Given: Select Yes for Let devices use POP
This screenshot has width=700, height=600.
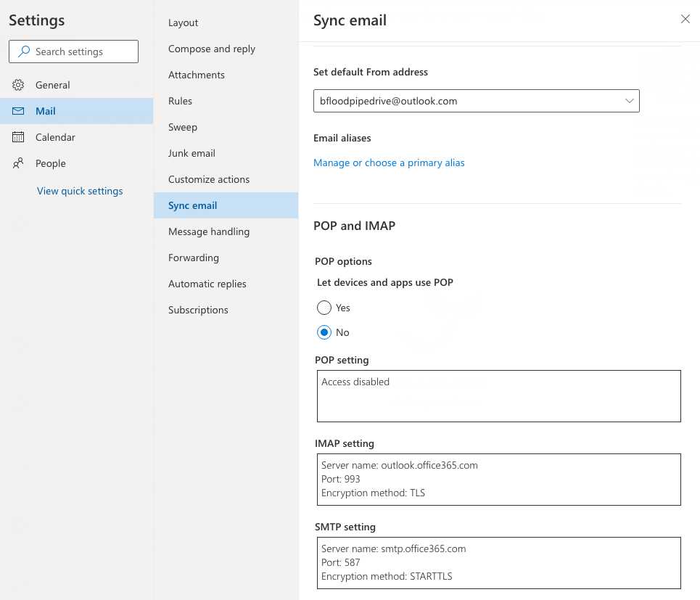Looking at the screenshot, I should tap(324, 308).
